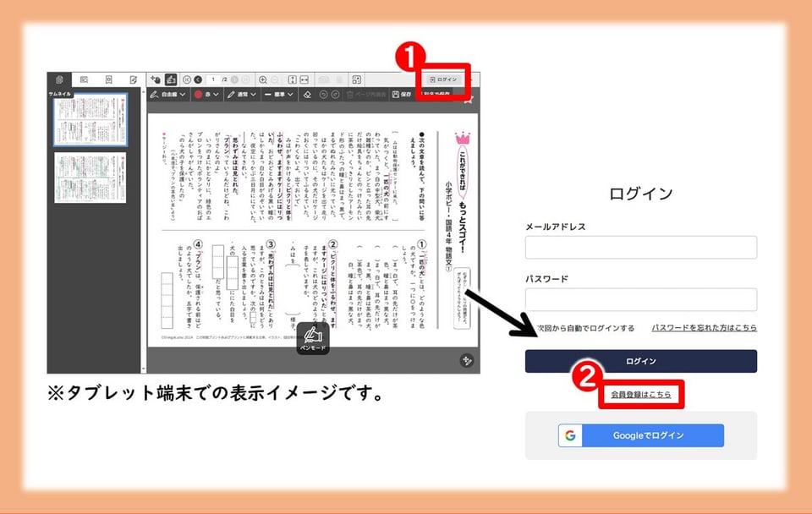Click the ログイン button in top toolbar
The height and width of the screenshot is (514, 812).
443,79
